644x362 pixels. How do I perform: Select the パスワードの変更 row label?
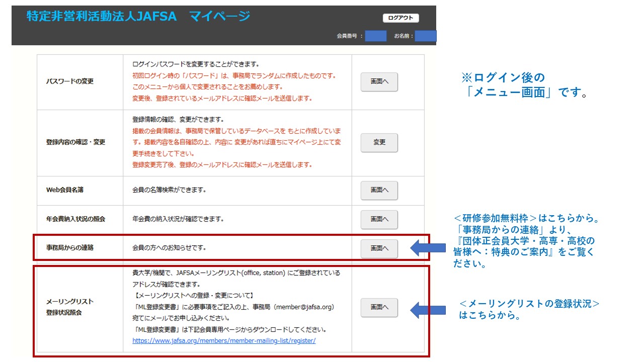pyautogui.click(x=70, y=81)
